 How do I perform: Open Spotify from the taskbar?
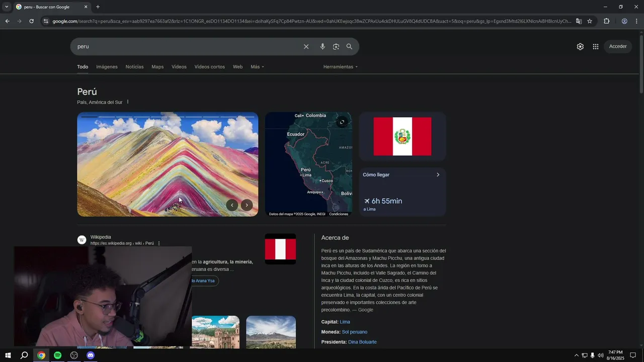tap(57, 355)
